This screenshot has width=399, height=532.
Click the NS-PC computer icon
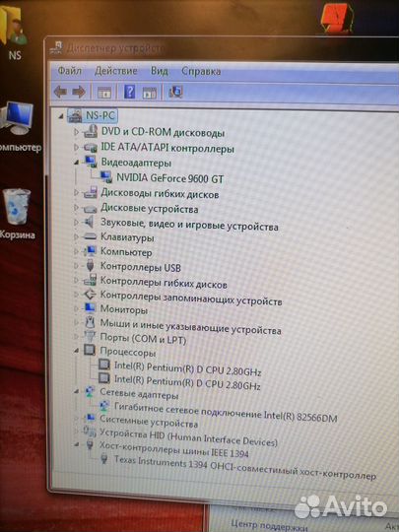[75, 115]
